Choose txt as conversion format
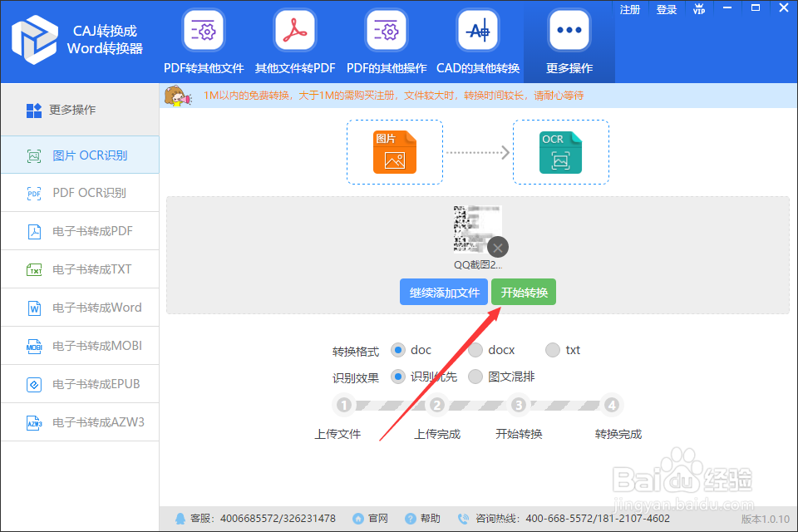Screen dimensions: 798x532 [x=552, y=350]
